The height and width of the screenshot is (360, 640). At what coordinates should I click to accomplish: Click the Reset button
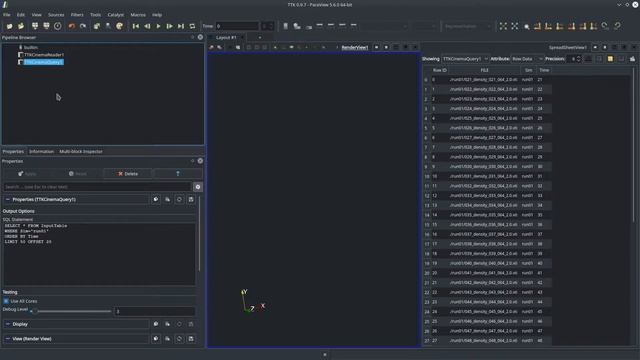click(x=78, y=174)
